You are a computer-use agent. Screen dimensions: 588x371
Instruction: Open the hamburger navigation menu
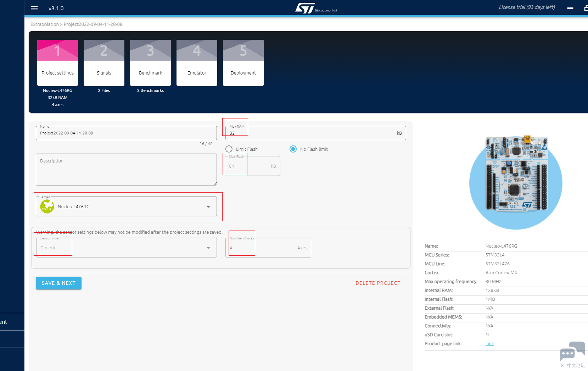click(34, 8)
